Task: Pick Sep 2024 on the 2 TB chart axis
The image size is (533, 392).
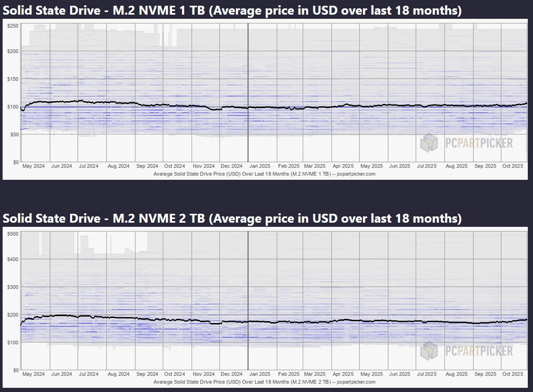Action: click(147, 374)
